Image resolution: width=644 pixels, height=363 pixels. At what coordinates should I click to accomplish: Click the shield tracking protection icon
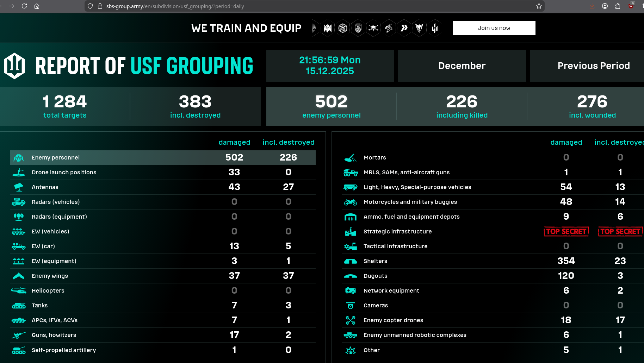click(90, 6)
